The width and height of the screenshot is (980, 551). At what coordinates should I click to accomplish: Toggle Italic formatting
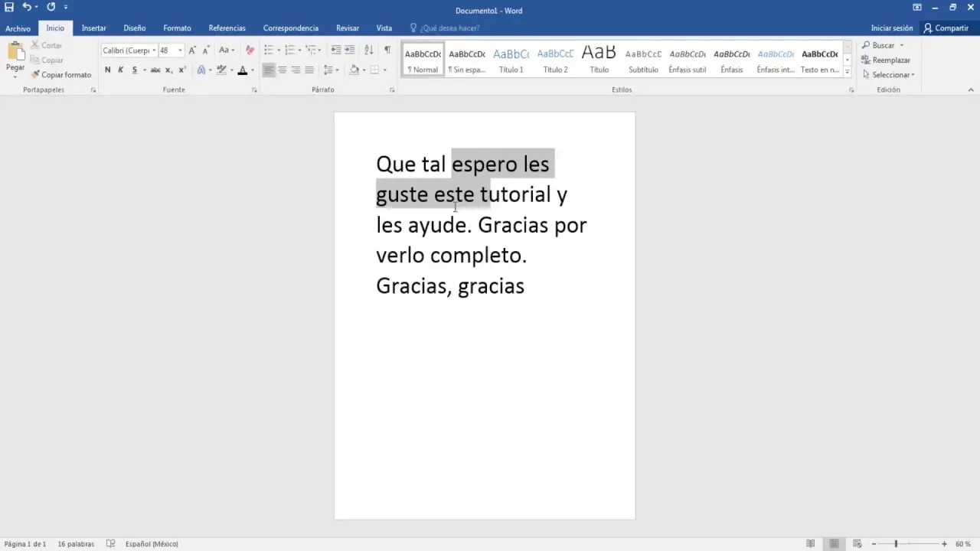[120, 70]
